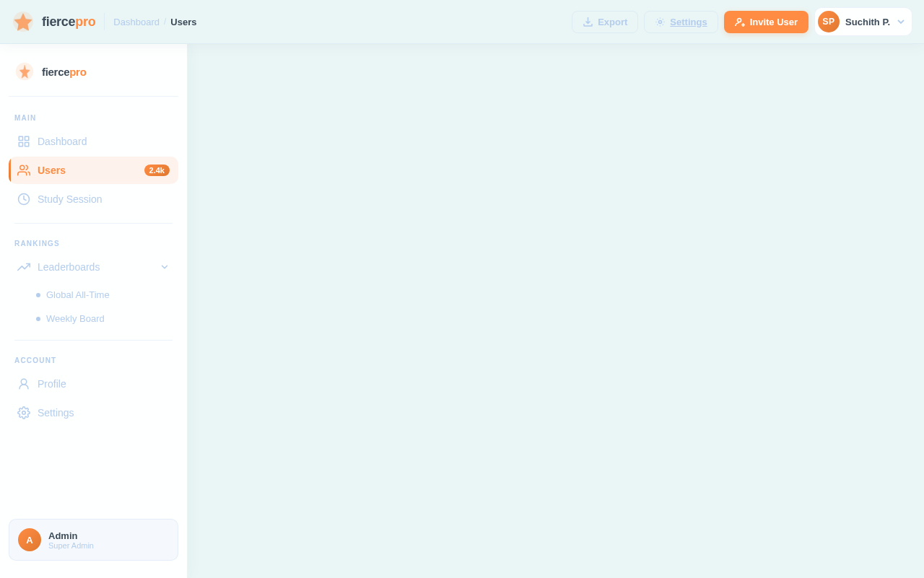Open Dashboard from the sidebar menu

(93, 141)
